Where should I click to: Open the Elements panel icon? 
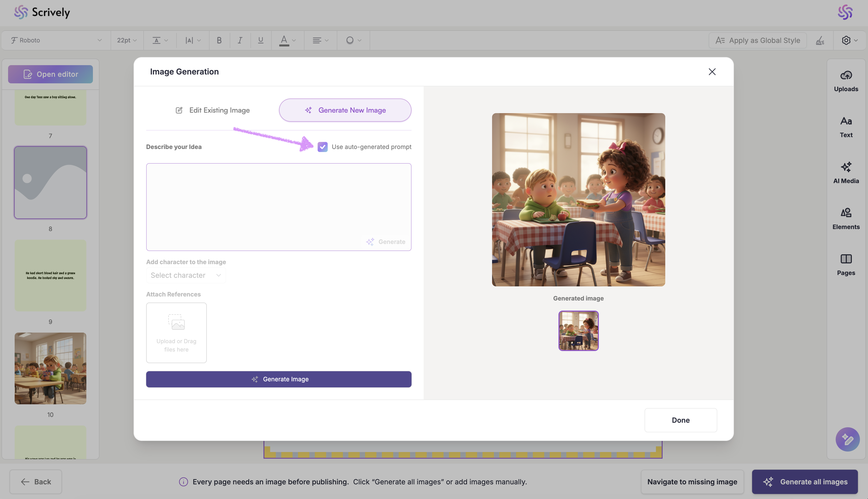click(846, 213)
